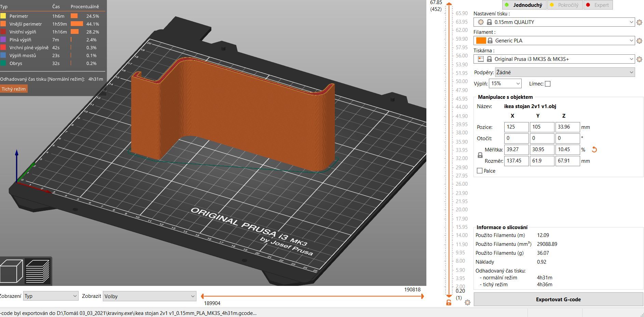
Task: Click the Rozměr Y field showing 61.9
Action: point(542,161)
